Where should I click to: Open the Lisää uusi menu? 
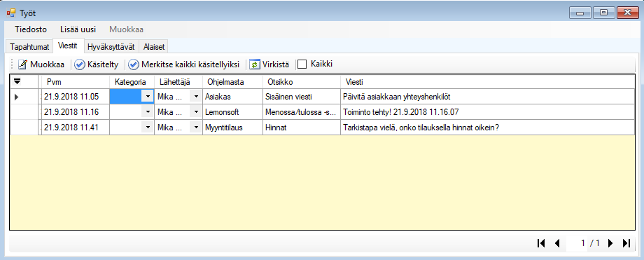(x=78, y=29)
